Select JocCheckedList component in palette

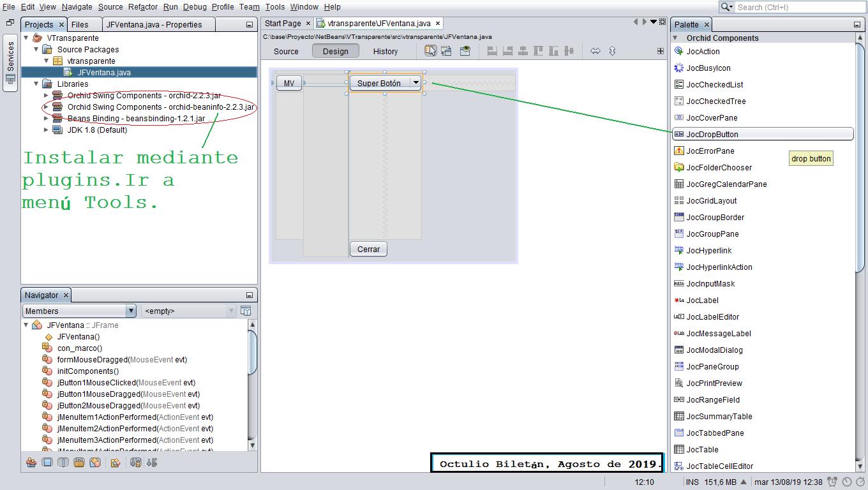[x=763, y=85]
